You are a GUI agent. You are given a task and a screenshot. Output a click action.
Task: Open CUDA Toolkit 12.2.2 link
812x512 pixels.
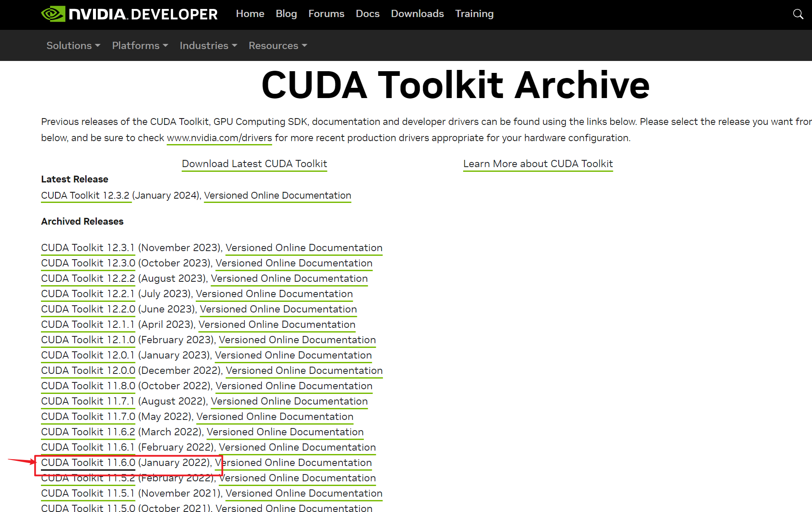click(x=88, y=279)
